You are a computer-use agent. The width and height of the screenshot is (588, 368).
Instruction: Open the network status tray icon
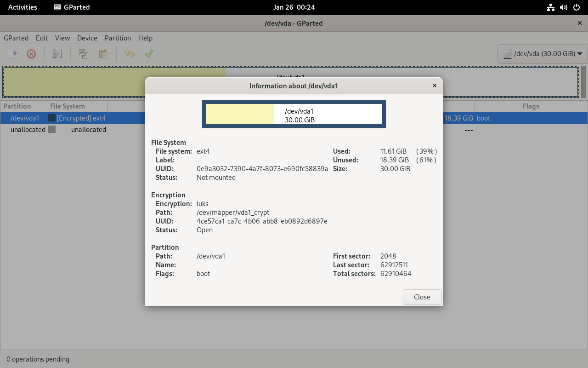[x=551, y=7]
